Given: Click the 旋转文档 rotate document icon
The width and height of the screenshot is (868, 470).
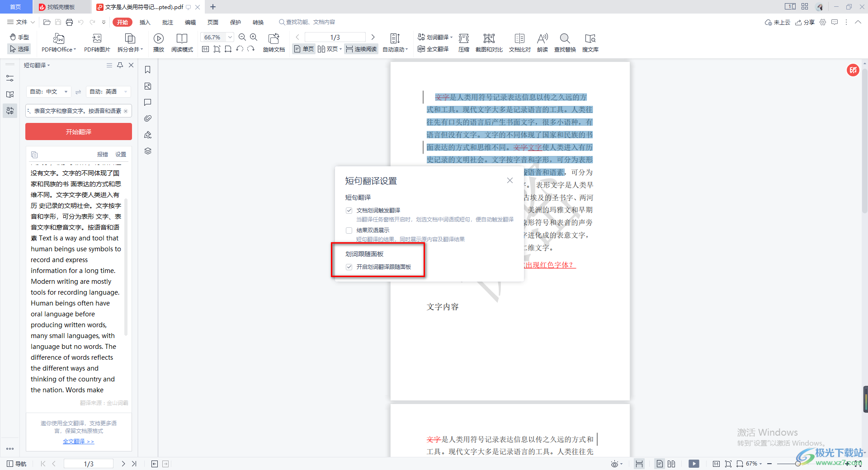Looking at the screenshot, I should click(x=274, y=38).
